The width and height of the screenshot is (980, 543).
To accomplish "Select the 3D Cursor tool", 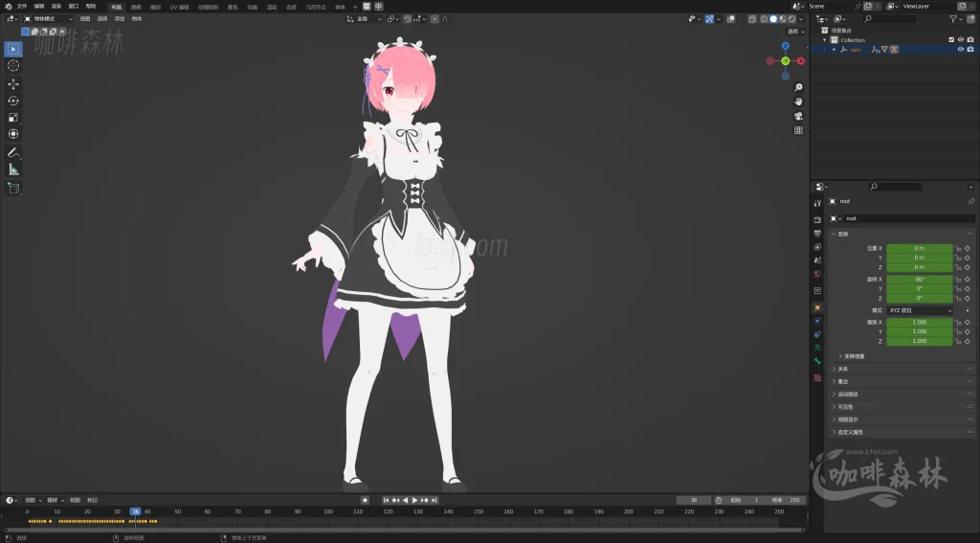I will tap(13, 66).
